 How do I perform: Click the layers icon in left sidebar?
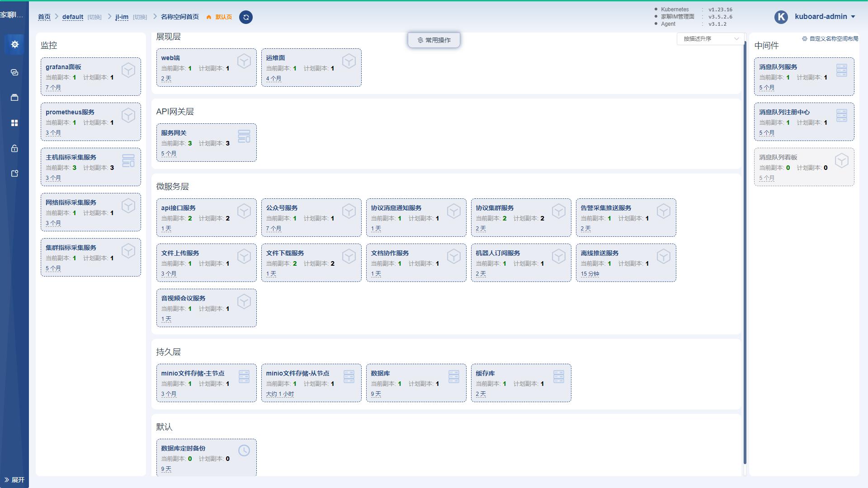tap(14, 98)
